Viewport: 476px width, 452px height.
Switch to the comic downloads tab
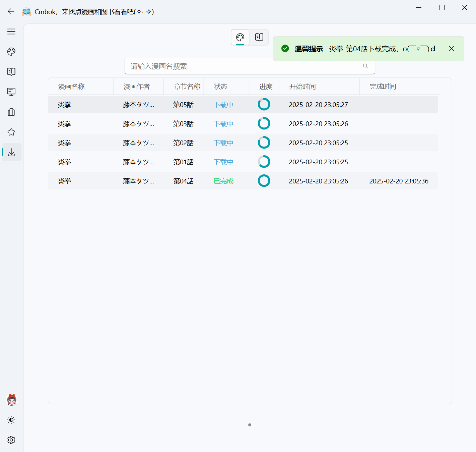(240, 37)
